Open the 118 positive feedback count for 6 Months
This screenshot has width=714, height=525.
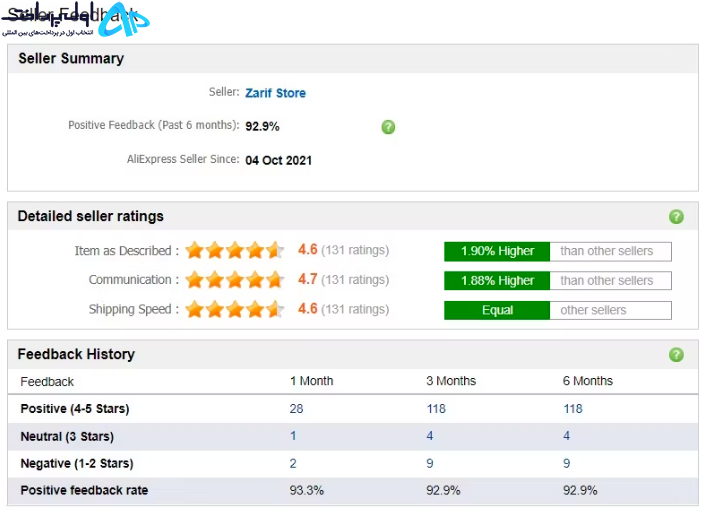point(573,409)
